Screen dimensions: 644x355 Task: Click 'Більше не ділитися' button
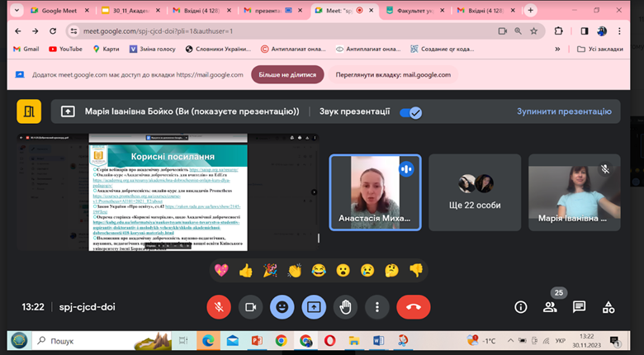(x=287, y=74)
